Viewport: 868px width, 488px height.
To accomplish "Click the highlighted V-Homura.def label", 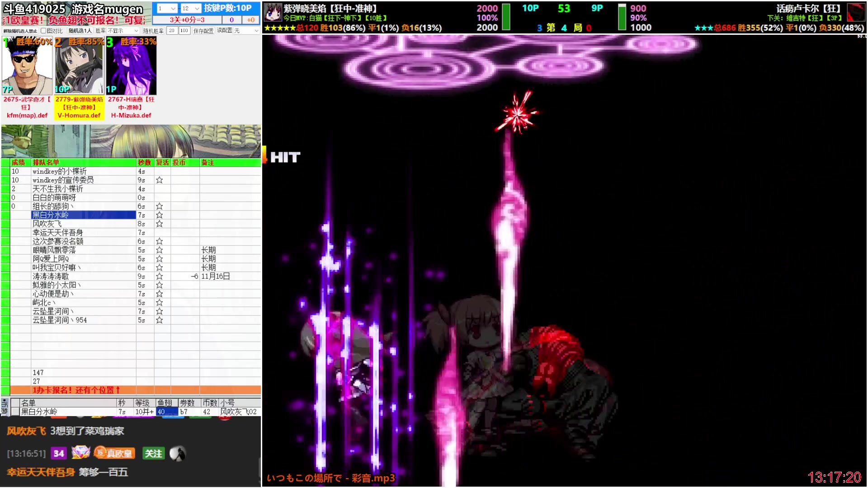I will point(79,116).
